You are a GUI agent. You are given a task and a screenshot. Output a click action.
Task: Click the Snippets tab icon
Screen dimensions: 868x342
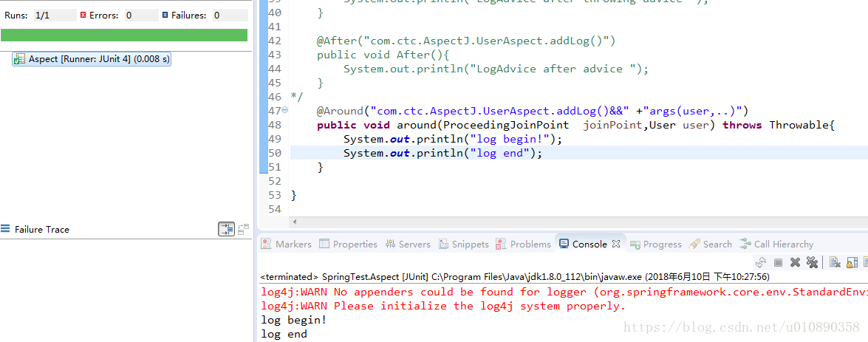[x=443, y=244]
